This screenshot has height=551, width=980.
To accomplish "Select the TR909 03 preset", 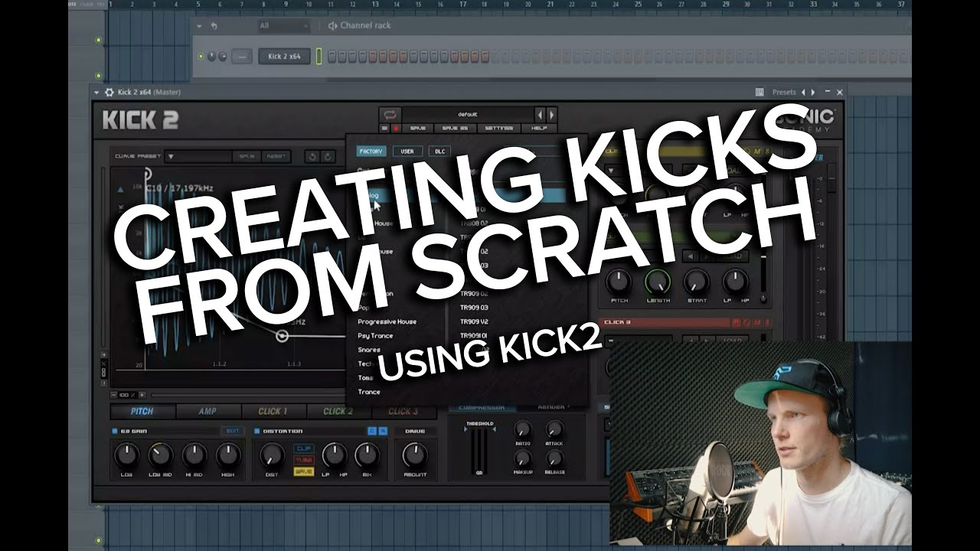I will point(474,307).
